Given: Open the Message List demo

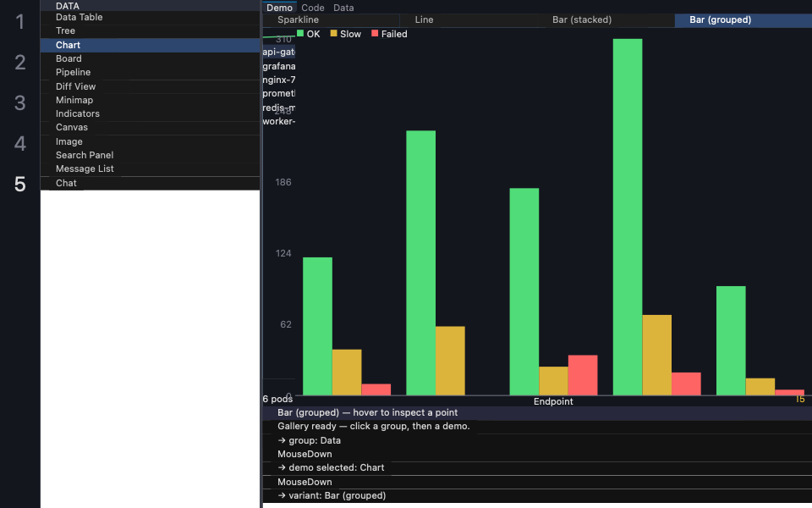Looking at the screenshot, I should [x=150, y=169].
